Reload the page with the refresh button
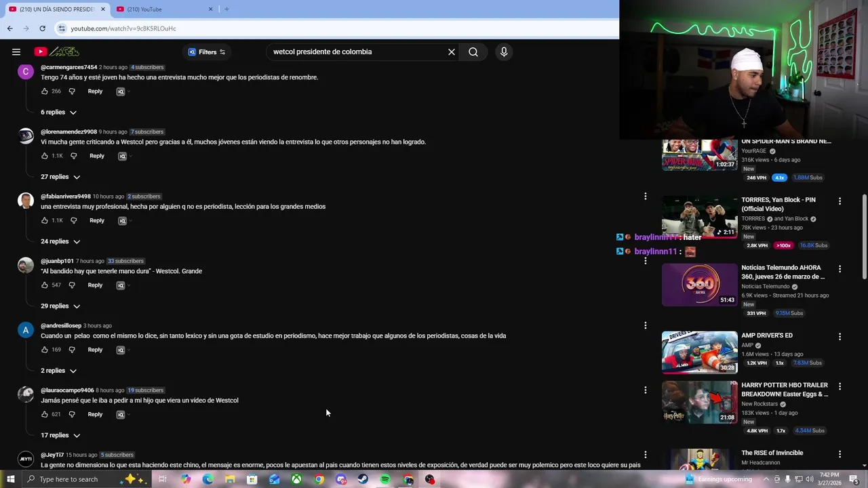868x488 pixels. [42, 28]
